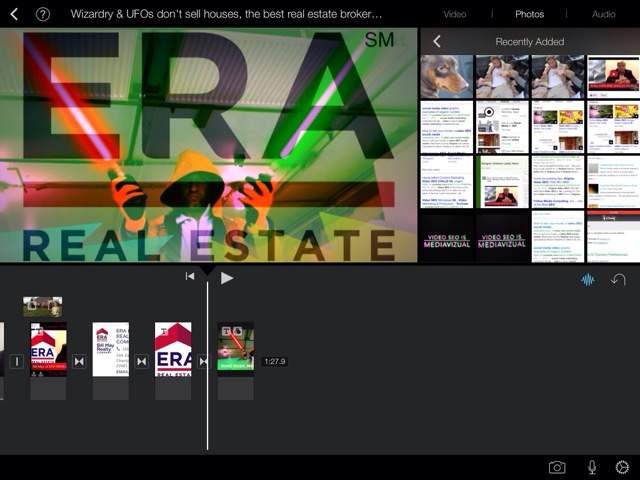Select the YouTube video screenshot thumbnail
Screen dimensions: 640x480
[613, 76]
